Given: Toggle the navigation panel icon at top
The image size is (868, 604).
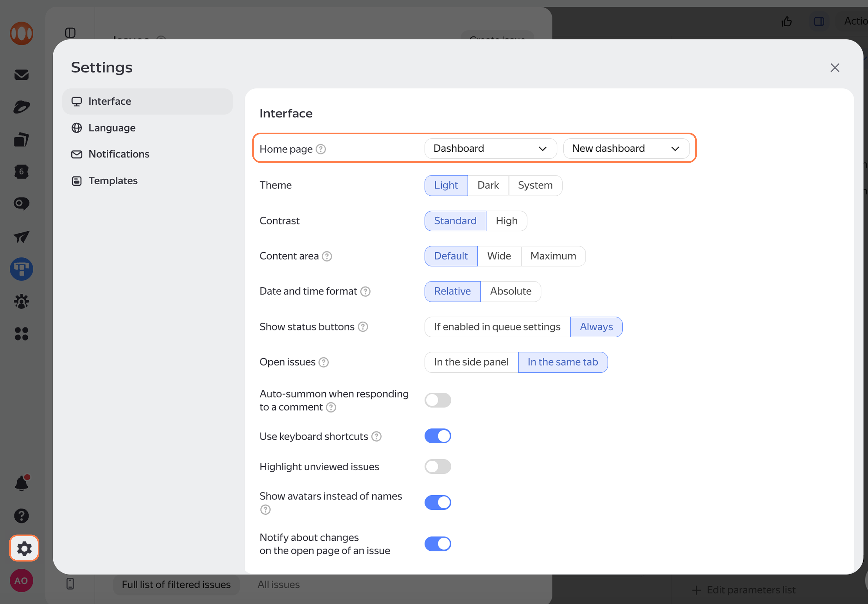Looking at the screenshot, I should pos(70,33).
